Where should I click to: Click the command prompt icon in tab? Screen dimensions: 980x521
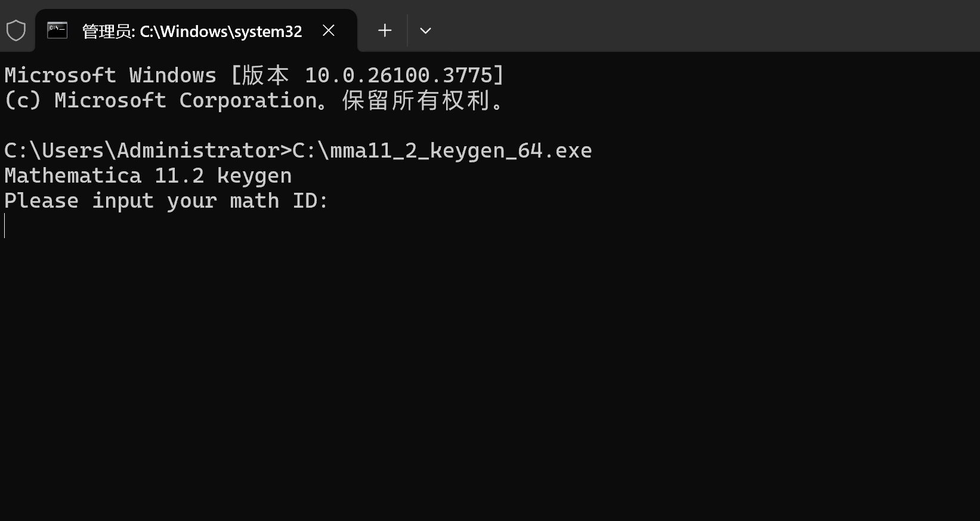pyautogui.click(x=57, y=30)
